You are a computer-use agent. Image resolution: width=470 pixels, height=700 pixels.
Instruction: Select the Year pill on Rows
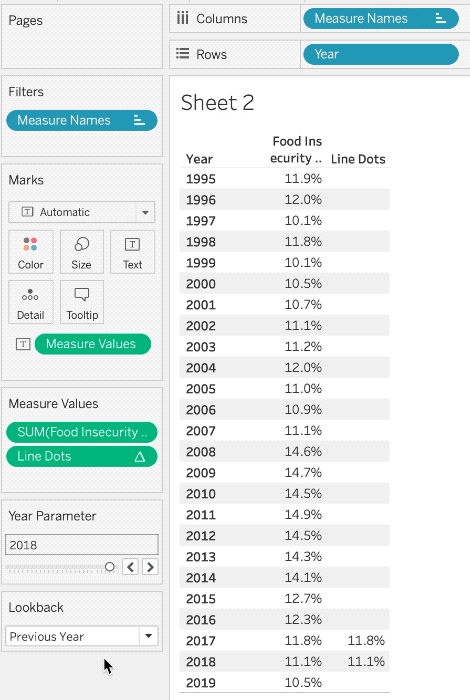coord(381,54)
